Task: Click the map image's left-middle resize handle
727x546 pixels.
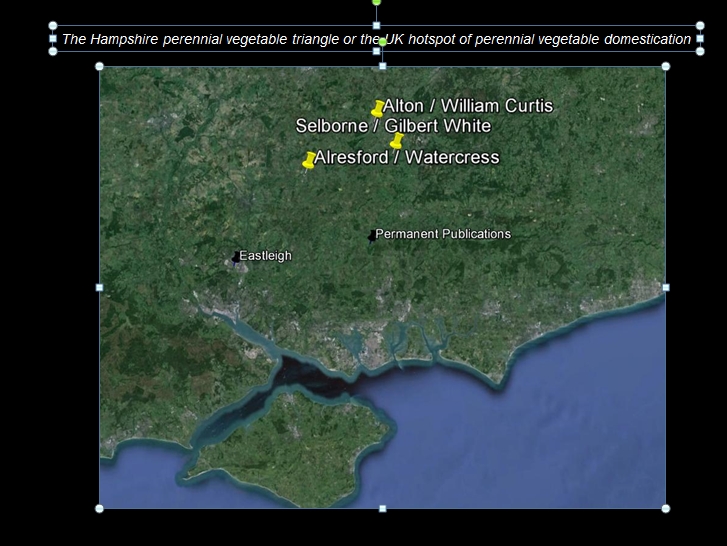Action: pos(99,287)
